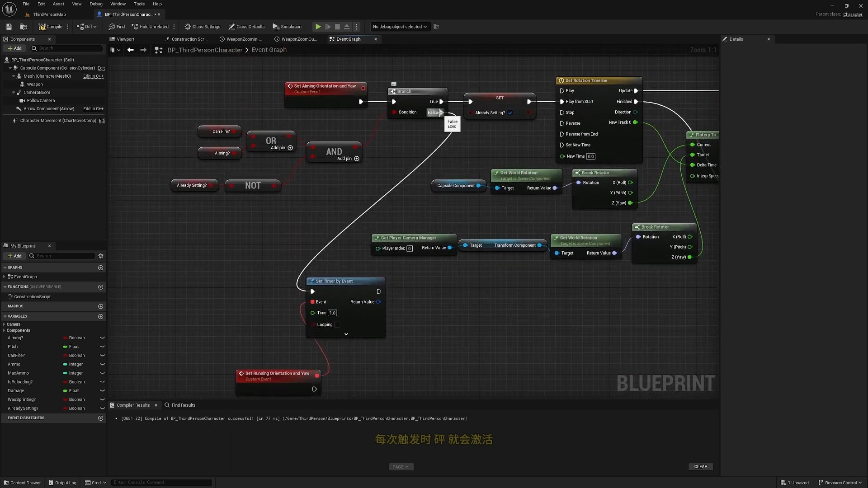Open Content Drawer
The image size is (868, 488).
22,483
